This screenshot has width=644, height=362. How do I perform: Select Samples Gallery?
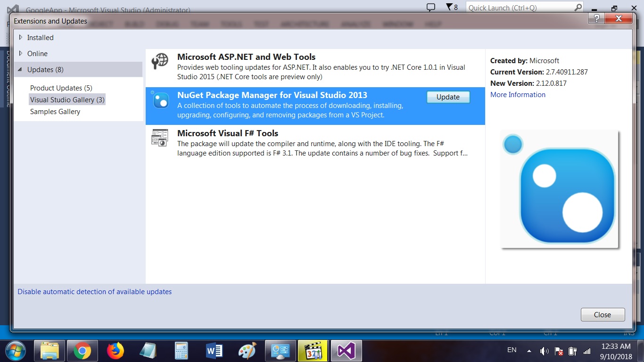point(55,112)
